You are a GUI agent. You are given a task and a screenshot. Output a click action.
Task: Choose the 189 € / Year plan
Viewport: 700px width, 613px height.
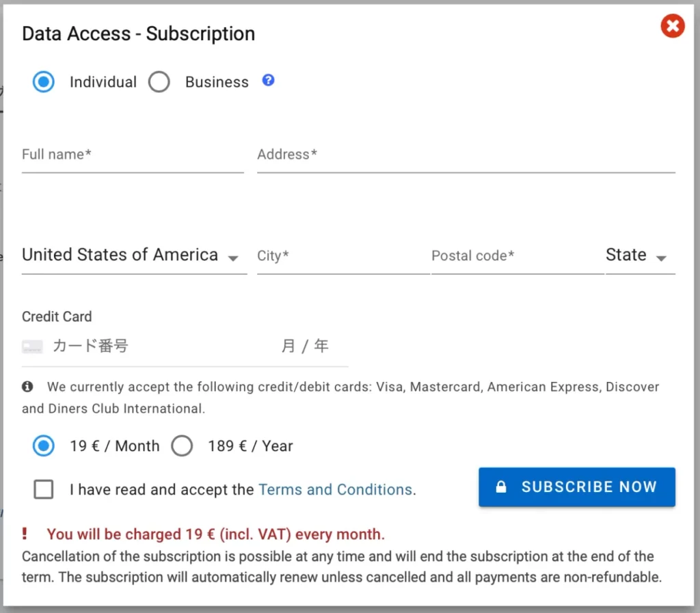(x=182, y=446)
